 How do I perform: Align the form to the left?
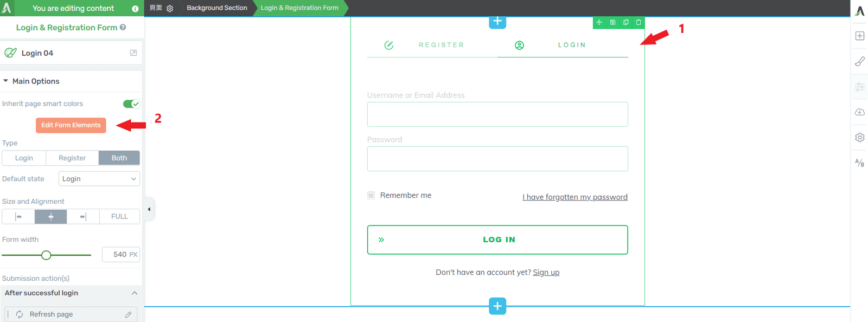point(18,216)
